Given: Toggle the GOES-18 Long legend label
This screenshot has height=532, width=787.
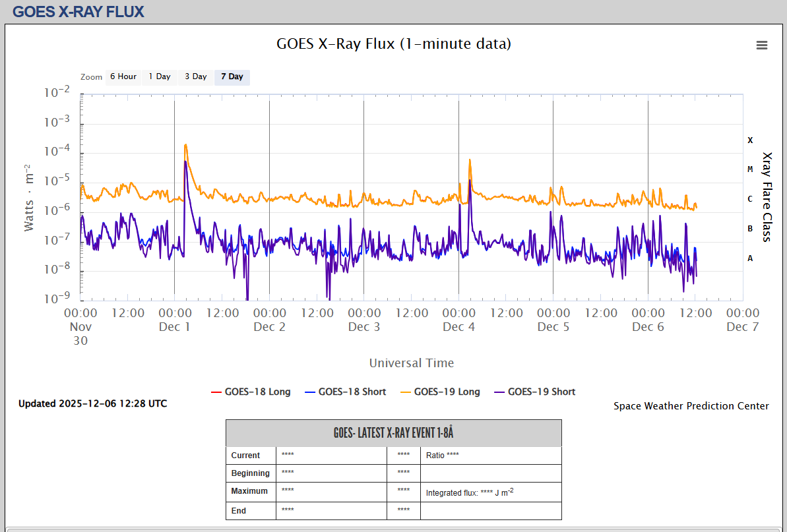Looking at the screenshot, I should [x=257, y=392].
